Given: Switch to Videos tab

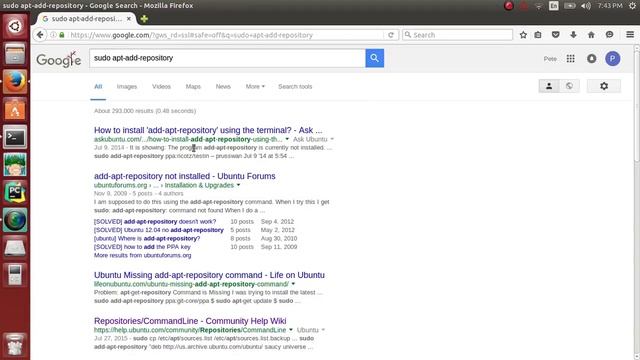Looking at the screenshot, I should pos(161,87).
